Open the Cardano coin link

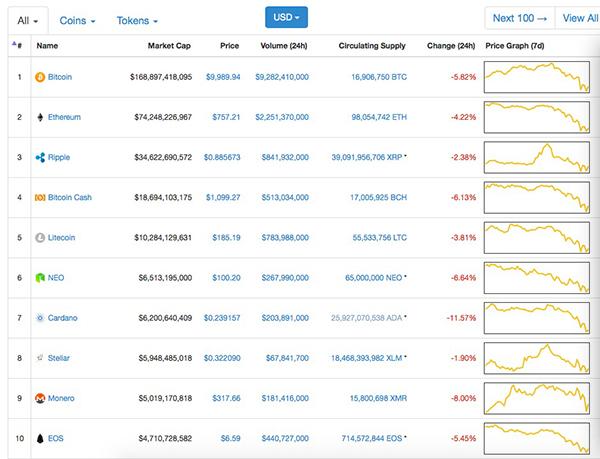[62, 318]
